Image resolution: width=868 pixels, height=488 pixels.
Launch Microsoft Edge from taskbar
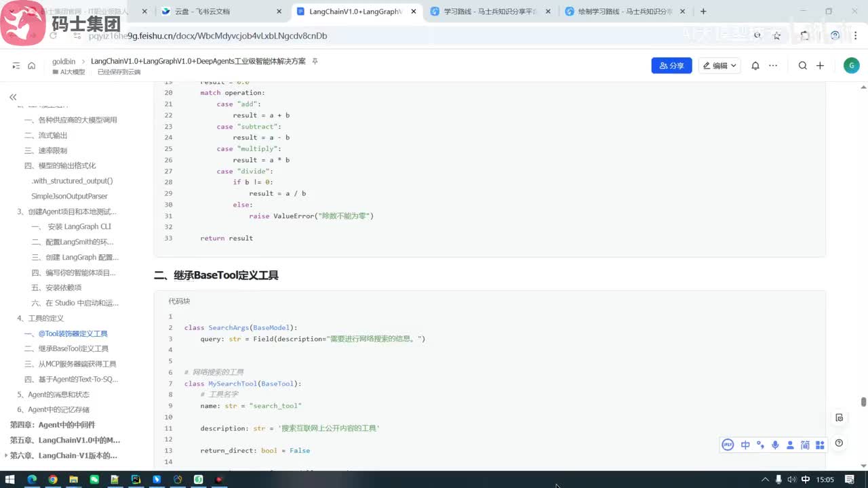click(x=31, y=479)
